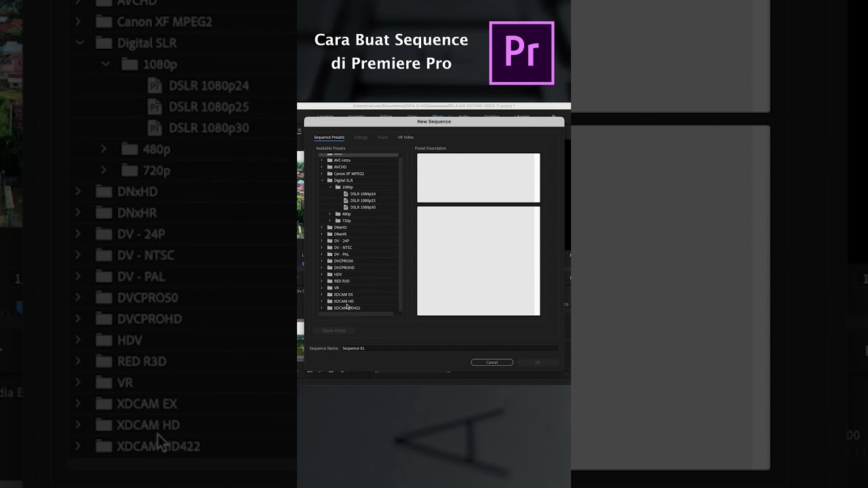The width and height of the screenshot is (868, 488).
Task: Collapse the 1080p subfolder arrow
Action: (330, 187)
